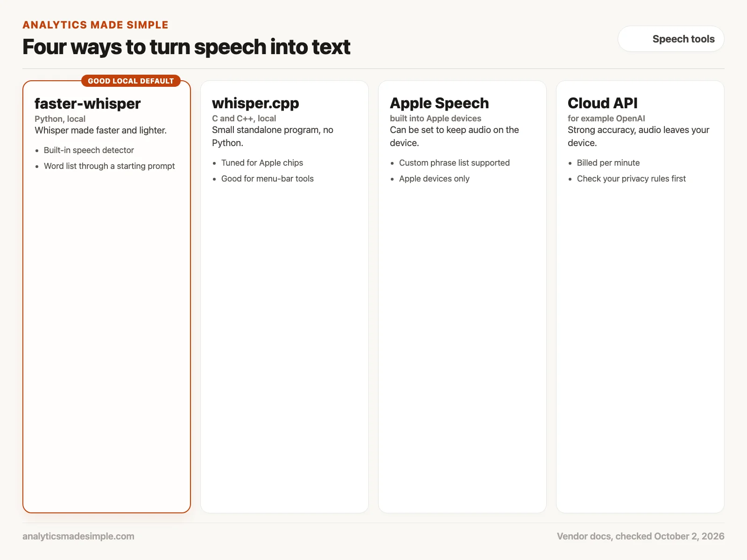Click 'Vendor docs, checked October 2, 2026' note
This screenshot has width=747, height=560.
641,536
